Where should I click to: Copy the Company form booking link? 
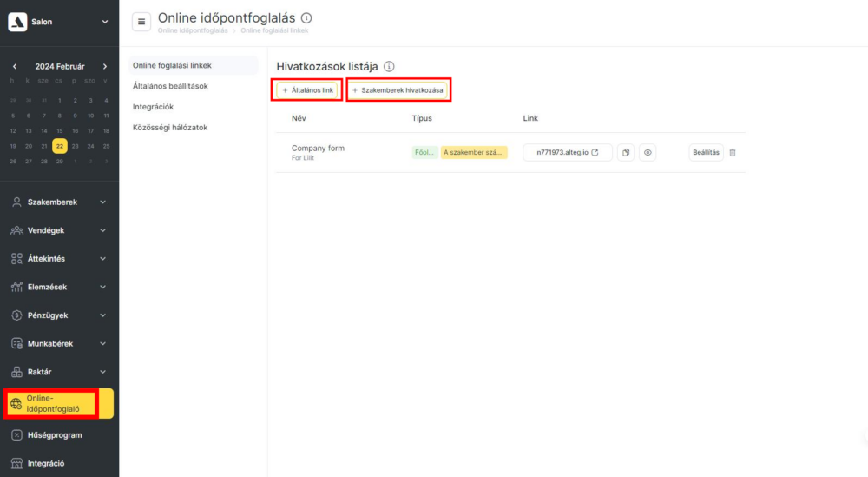[626, 152]
